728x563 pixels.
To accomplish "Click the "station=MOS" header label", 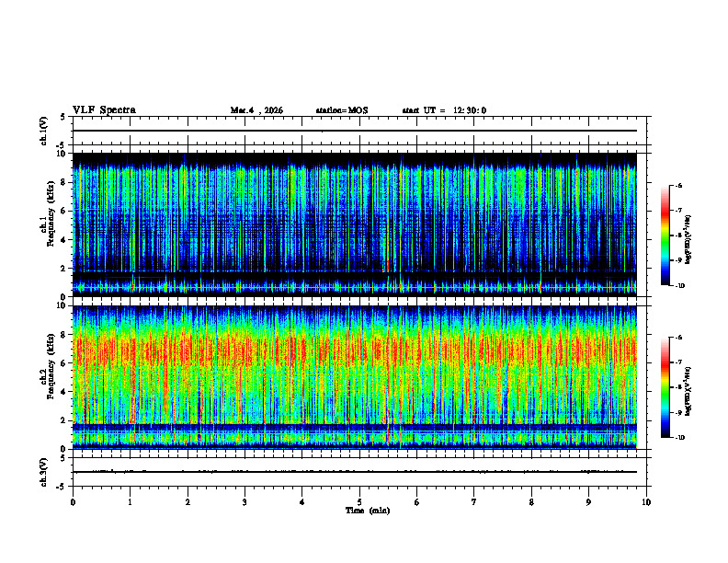I will pyautogui.click(x=342, y=110).
